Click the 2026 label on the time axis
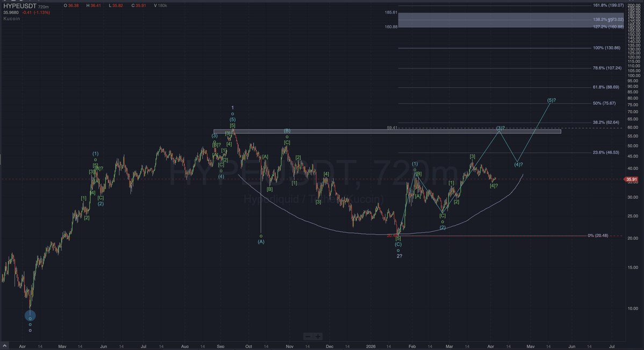Viewport: 644px width, 350px height. click(x=371, y=347)
